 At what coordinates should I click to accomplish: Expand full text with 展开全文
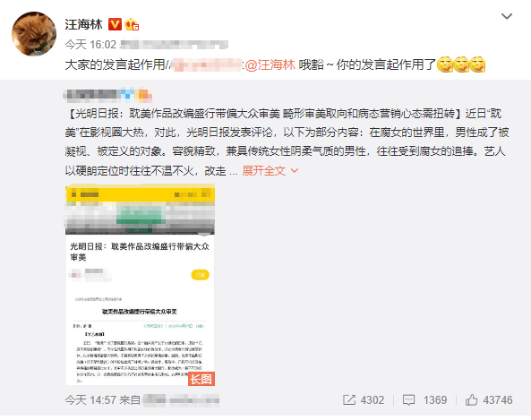(x=264, y=171)
